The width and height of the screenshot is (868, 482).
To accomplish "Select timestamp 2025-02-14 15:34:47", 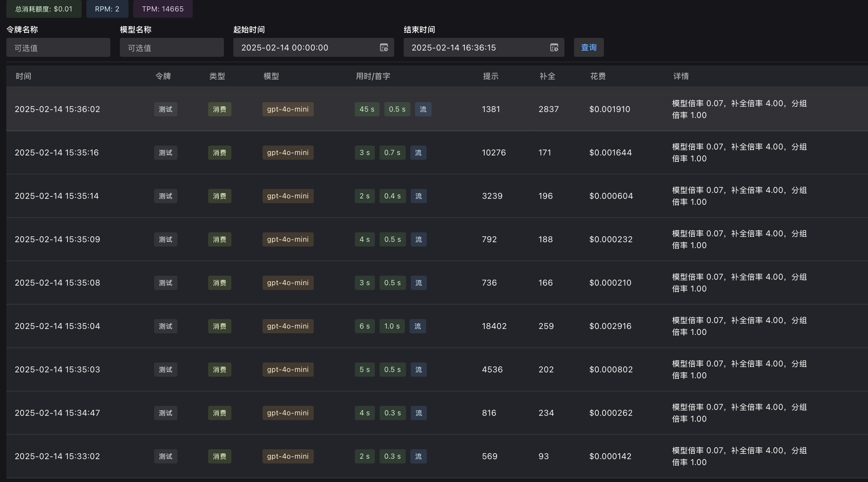I will (x=58, y=413).
